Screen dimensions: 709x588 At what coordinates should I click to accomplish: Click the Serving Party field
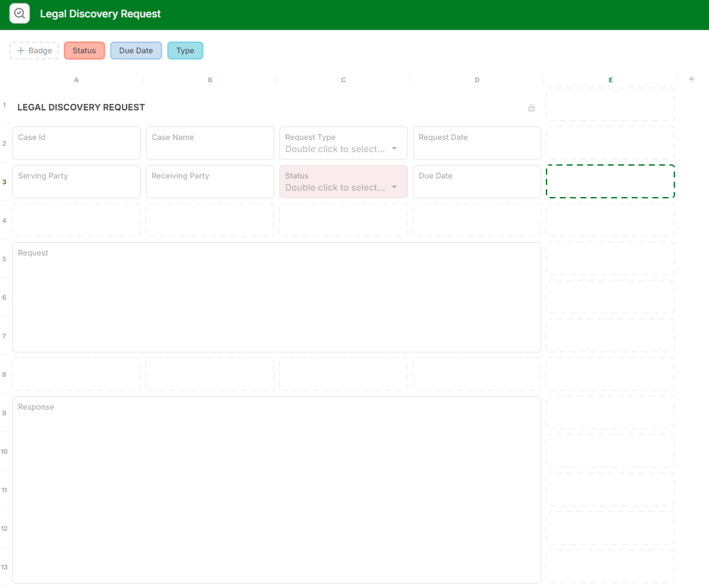click(x=76, y=182)
